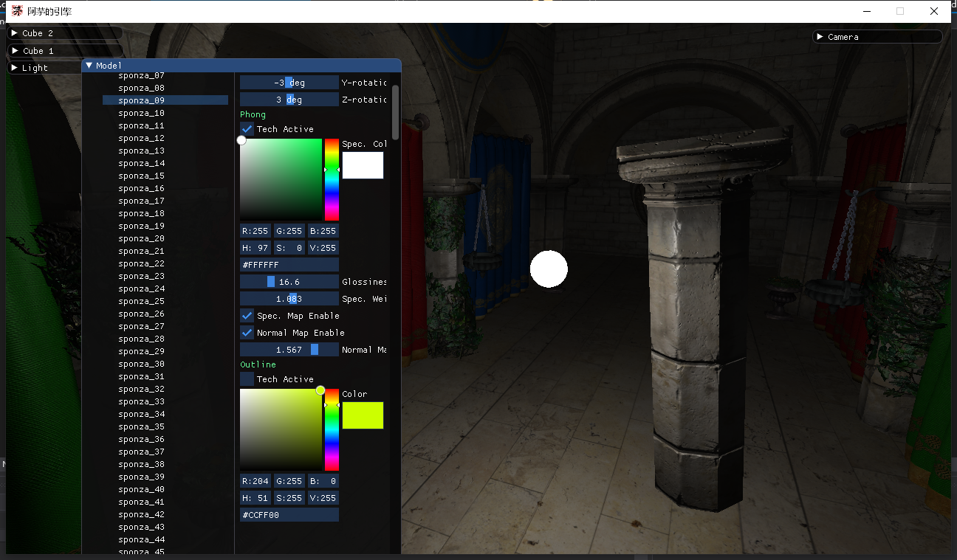Click the Model panel vertical scrollbar
The width and height of the screenshot is (957, 560).
point(395,112)
